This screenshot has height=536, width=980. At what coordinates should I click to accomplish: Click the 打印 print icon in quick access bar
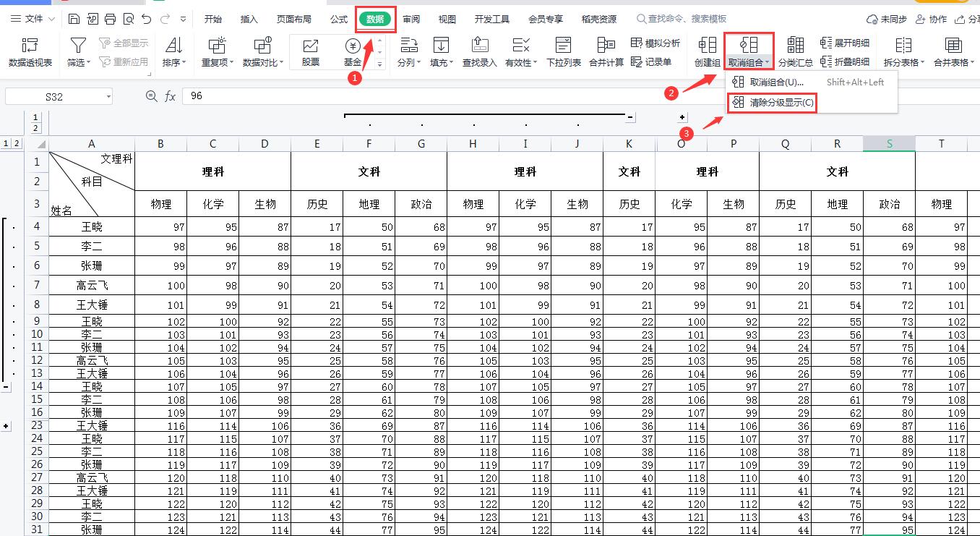pyautogui.click(x=111, y=20)
